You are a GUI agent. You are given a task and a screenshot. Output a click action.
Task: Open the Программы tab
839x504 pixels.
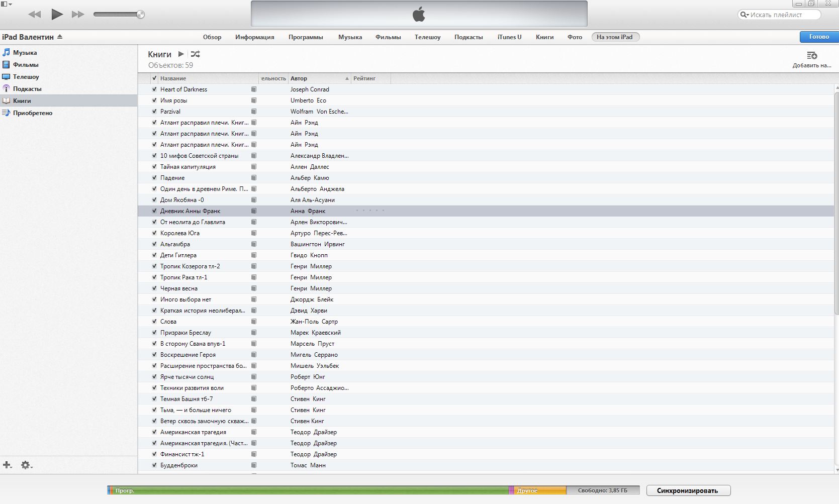306,37
